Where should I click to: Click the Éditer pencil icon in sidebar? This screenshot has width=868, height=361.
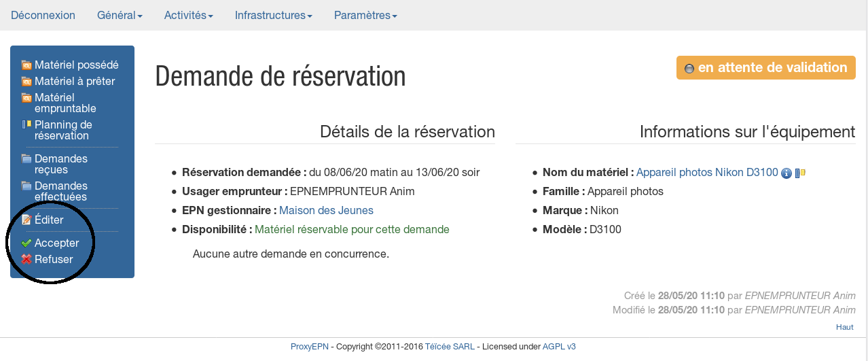pyautogui.click(x=26, y=220)
